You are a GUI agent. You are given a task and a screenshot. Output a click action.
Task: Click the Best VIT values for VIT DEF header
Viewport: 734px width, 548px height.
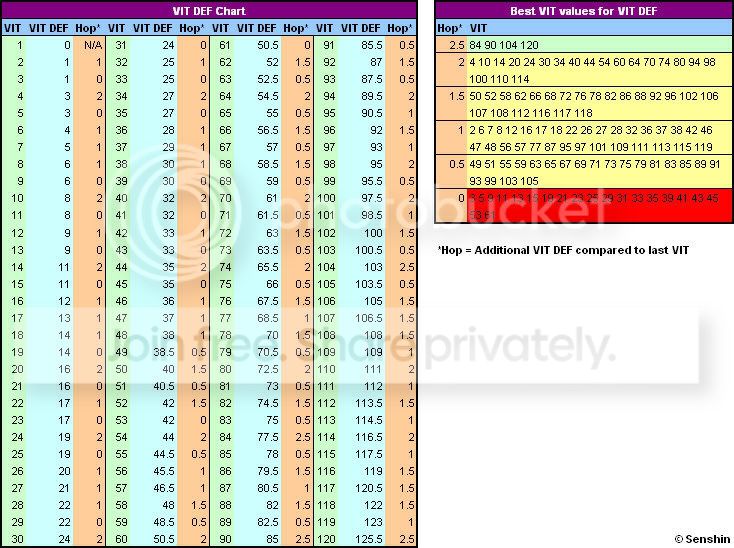click(584, 10)
